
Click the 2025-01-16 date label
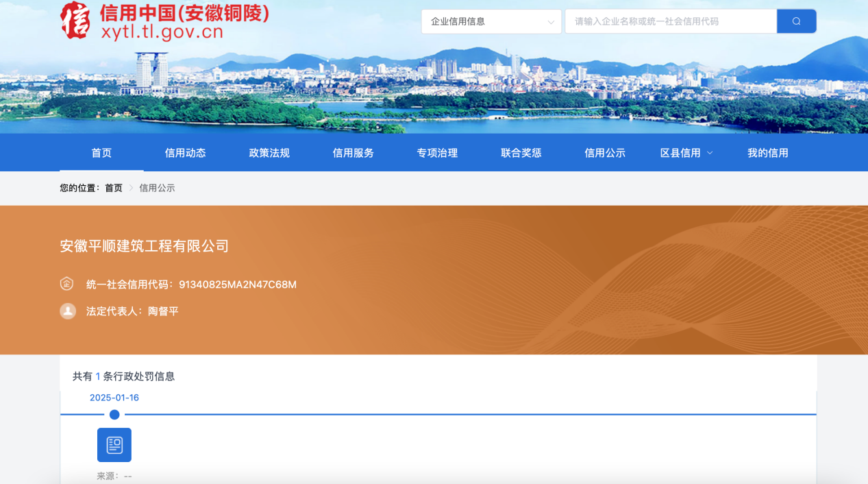[114, 398]
